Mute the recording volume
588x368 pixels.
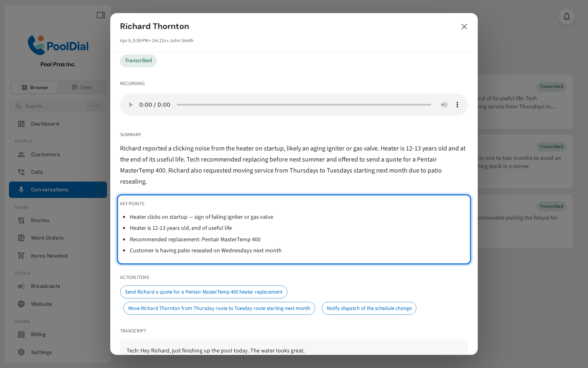pos(444,104)
